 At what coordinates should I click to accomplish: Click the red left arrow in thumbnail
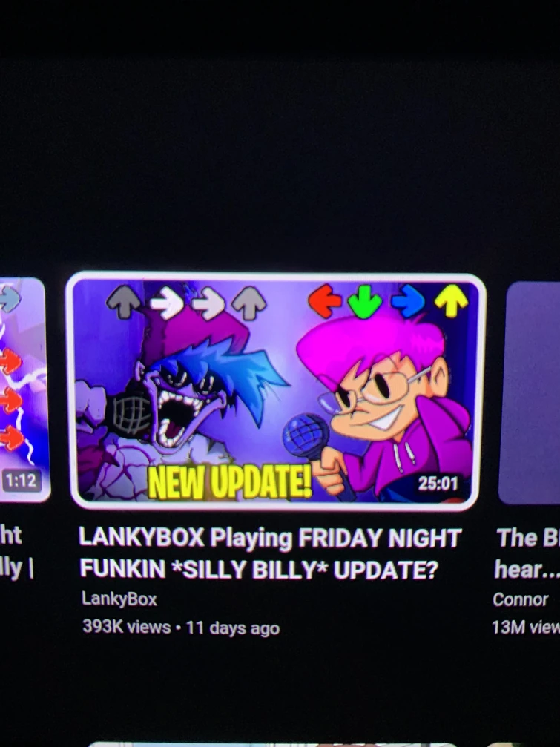[x=325, y=300]
